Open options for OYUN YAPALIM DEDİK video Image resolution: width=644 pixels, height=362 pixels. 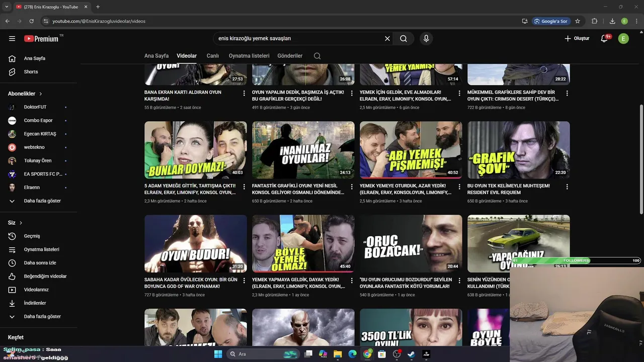[352, 94]
